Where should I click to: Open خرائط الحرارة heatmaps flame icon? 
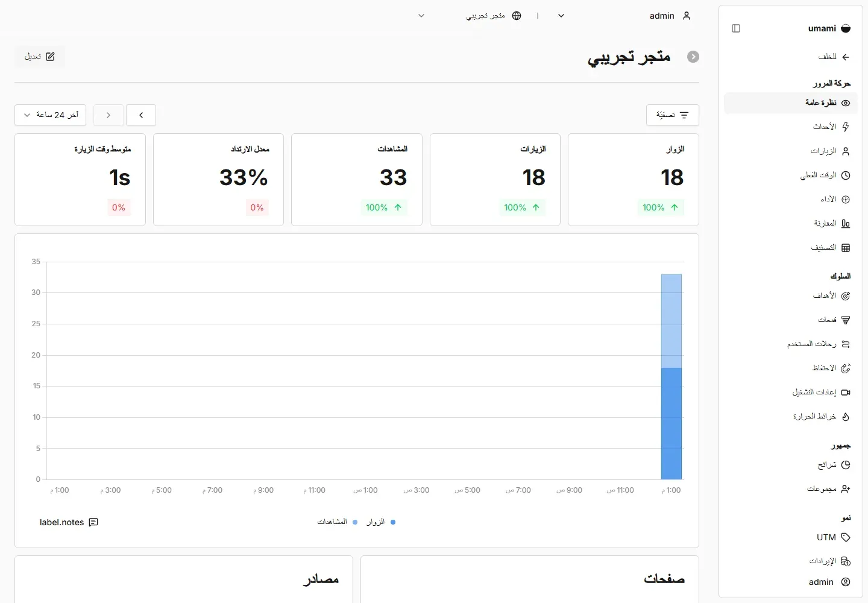846,417
